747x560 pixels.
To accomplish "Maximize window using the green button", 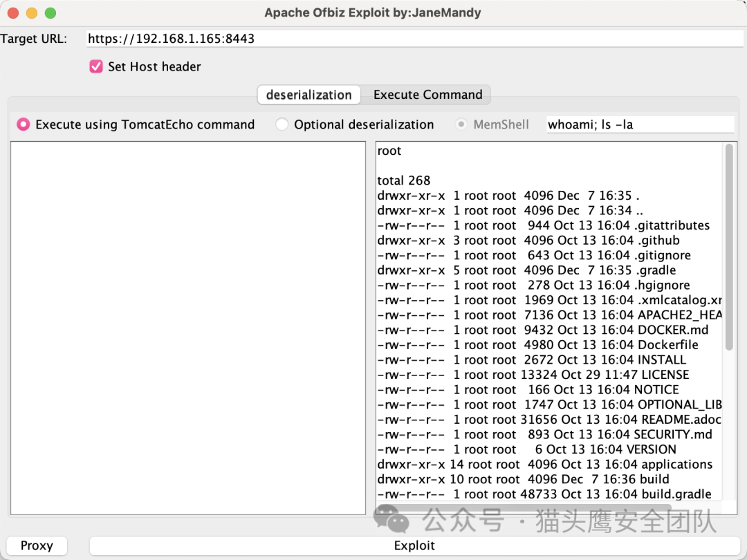I will tap(50, 13).
